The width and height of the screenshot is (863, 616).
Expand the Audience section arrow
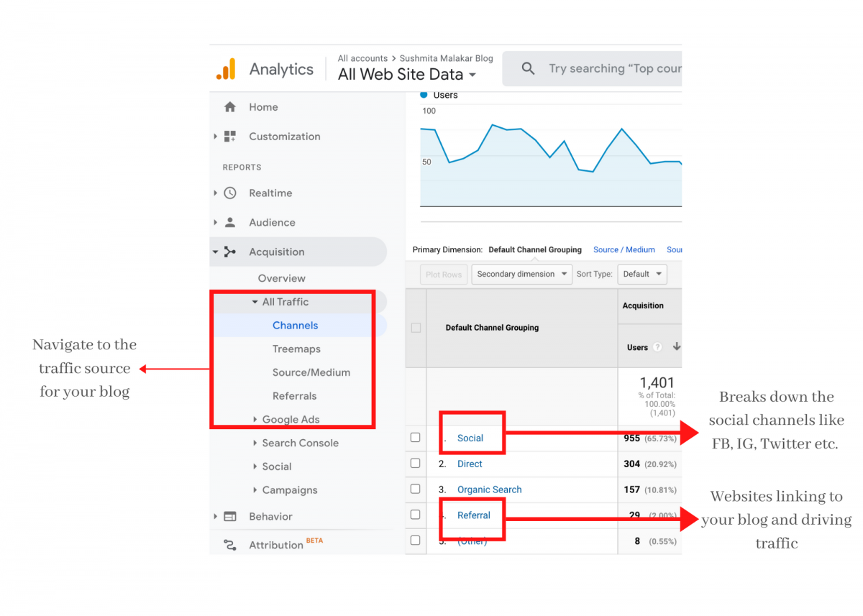pyautogui.click(x=216, y=222)
